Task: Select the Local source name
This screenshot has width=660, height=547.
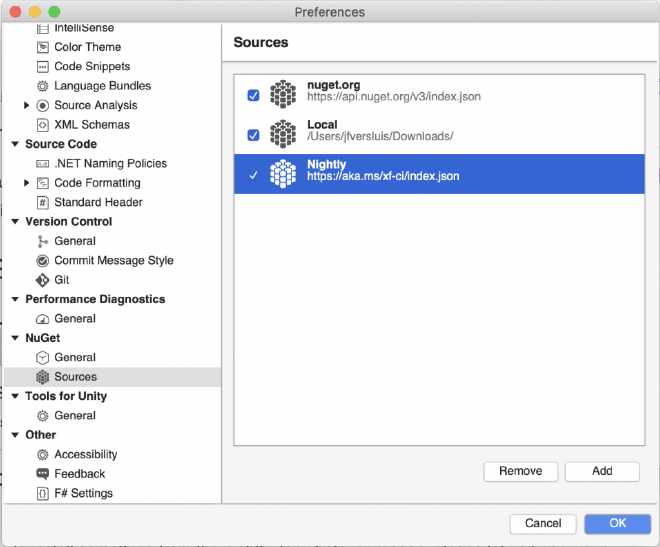Action: point(322,125)
